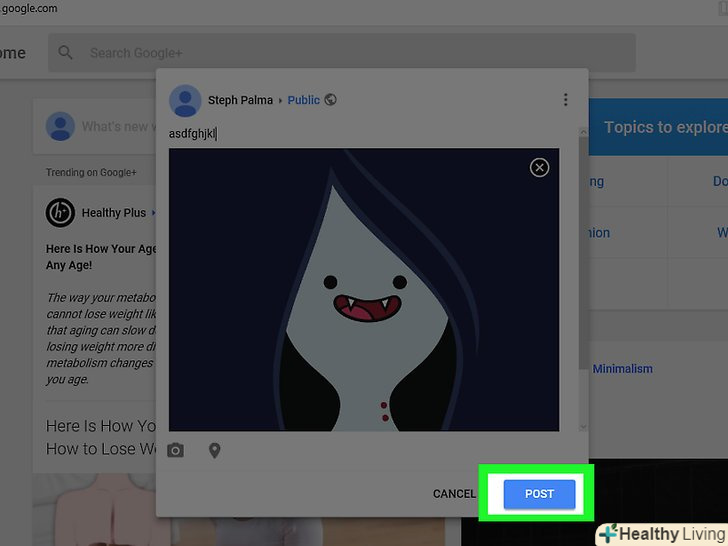Click the Home label in the header
Viewport: 728px width, 546px height.
pyautogui.click(x=13, y=53)
